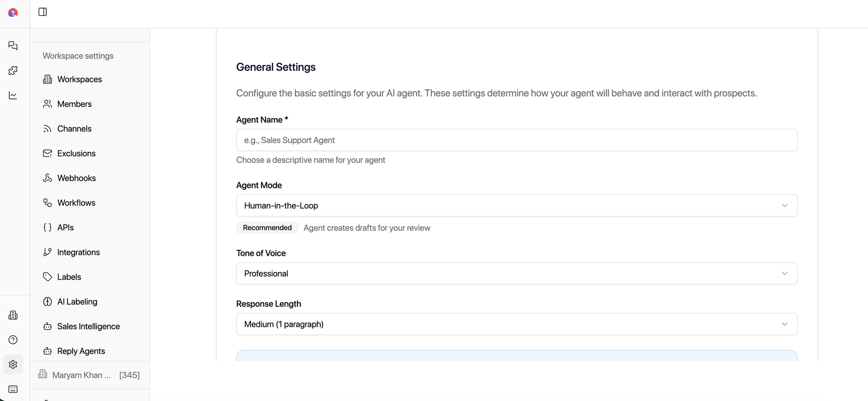This screenshot has height=401, width=868.
Task: Click the sidebar toggle panel icon
Action: (42, 12)
